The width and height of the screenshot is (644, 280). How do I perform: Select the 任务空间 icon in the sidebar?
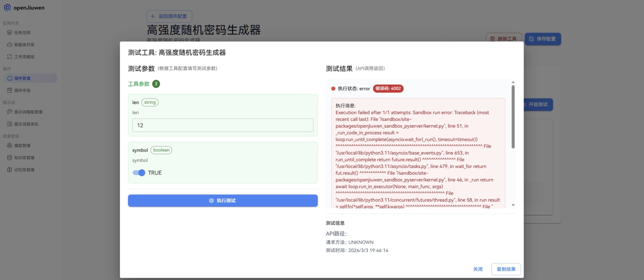tap(9, 33)
